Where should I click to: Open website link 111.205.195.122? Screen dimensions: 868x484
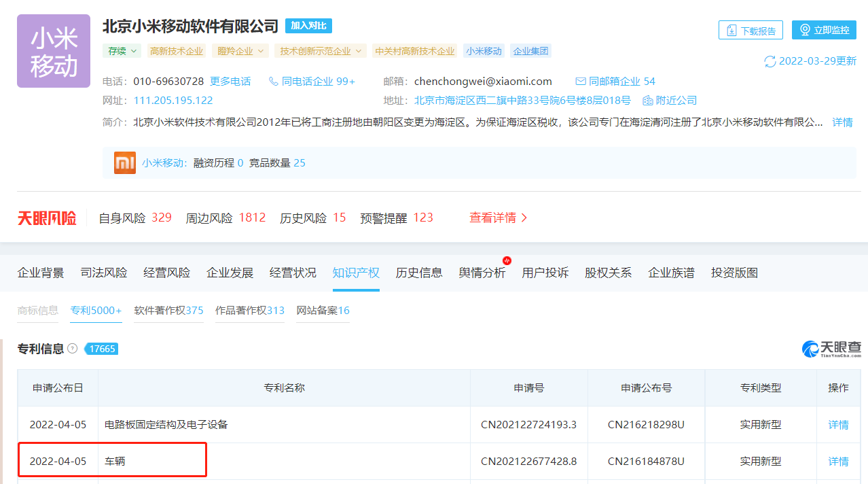click(173, 101)
